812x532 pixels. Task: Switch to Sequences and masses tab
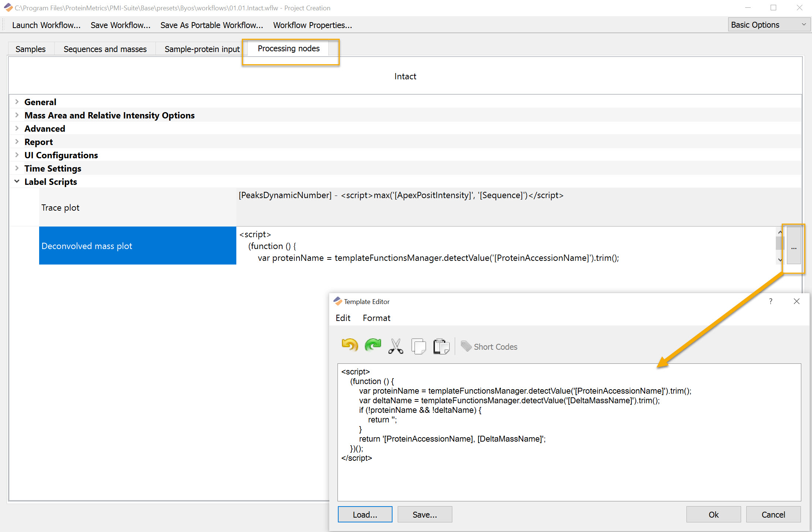coord(105,49)
